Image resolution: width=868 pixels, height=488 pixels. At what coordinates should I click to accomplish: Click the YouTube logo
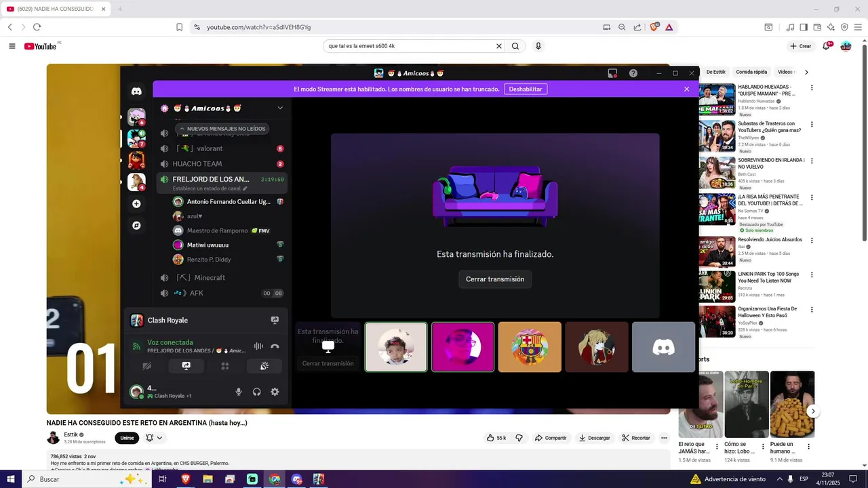coord(41,46)
